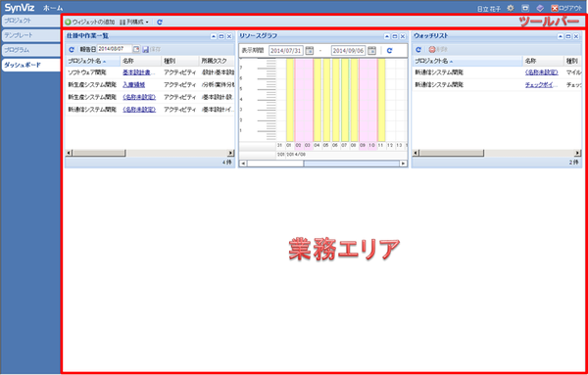Click 名称 column header in ウォッチリスト
588x375 pixels.
[543, 61]
